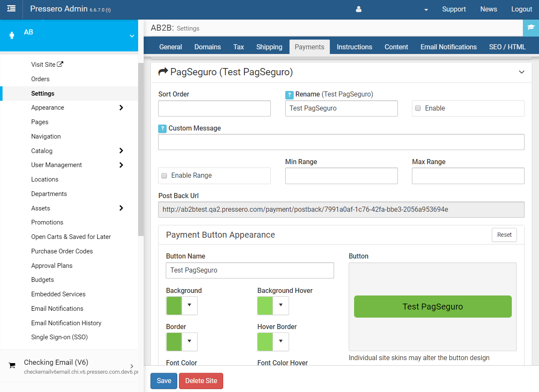Open the Background Hover color dropdown arrow
This screenshot has width=539, height=392.
coord(281,305)
